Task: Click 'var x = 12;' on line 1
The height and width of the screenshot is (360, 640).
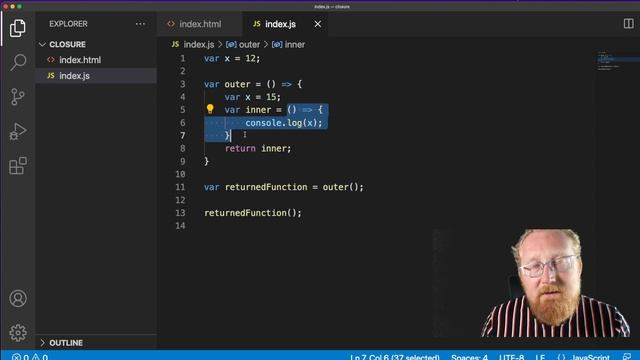Action: click(232, 58)
